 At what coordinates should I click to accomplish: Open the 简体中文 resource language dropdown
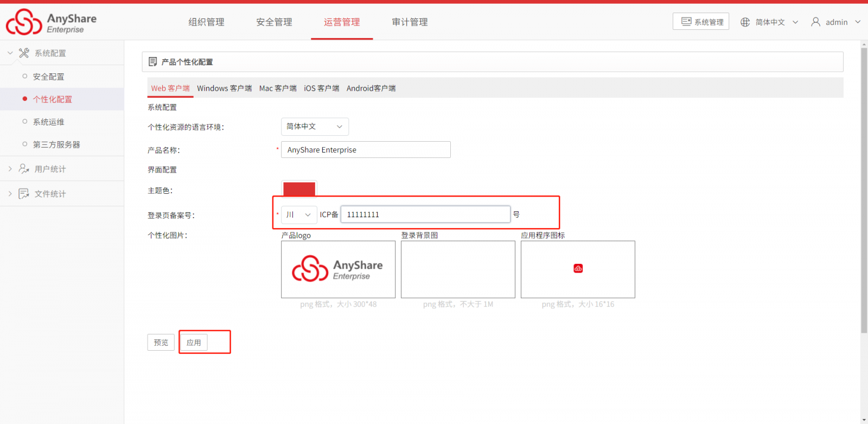[315, 126]
